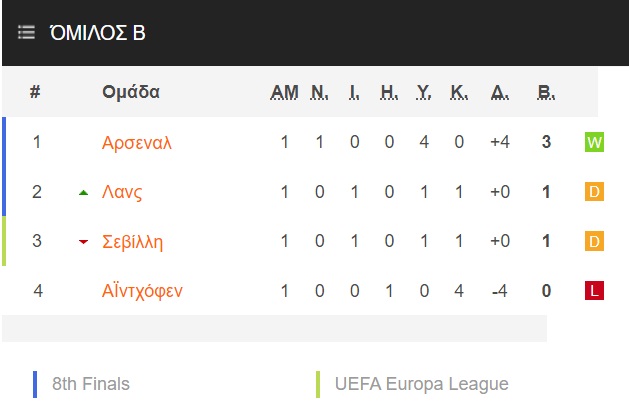Viewport: 629px width, 403px height.
Task: Click the ΑΜ column header
Action: (284, 93)
